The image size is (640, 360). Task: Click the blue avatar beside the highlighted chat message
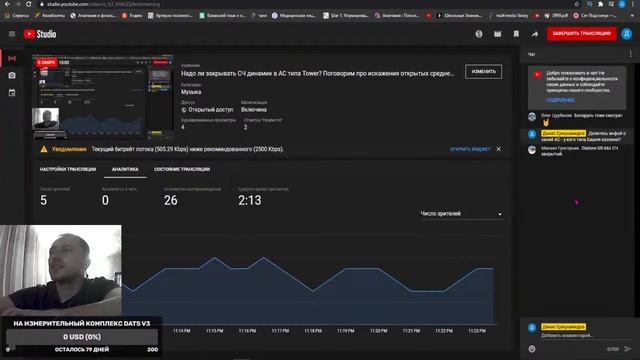(532, 134)
